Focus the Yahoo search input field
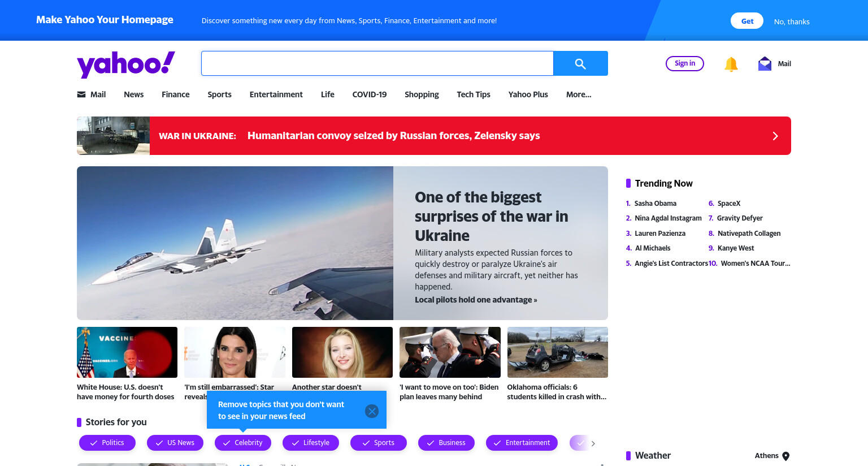Image resolution: width=868 pixels, height=466 pixels. [x=377, y=63]
